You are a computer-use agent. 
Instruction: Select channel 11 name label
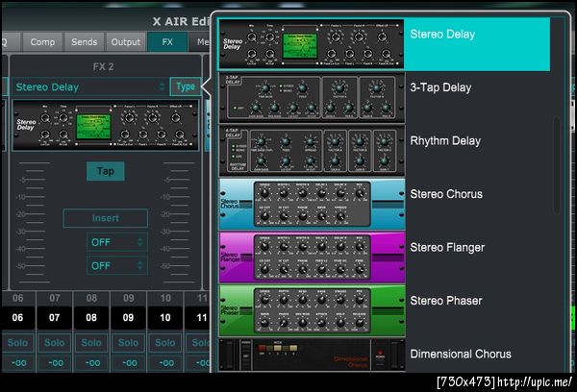pos(199,317)
